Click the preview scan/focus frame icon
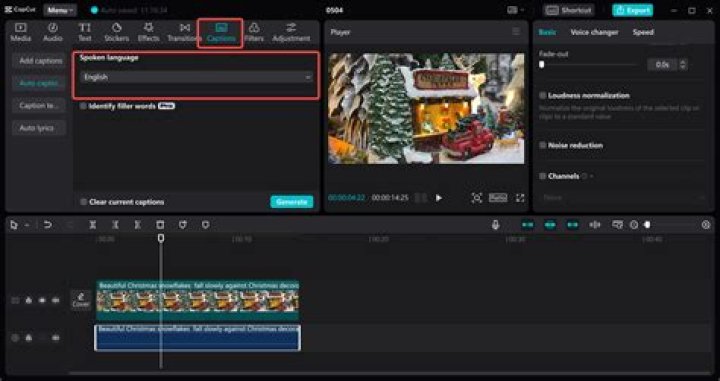Viewport: 720px width, 381px height. click(477, 198)
